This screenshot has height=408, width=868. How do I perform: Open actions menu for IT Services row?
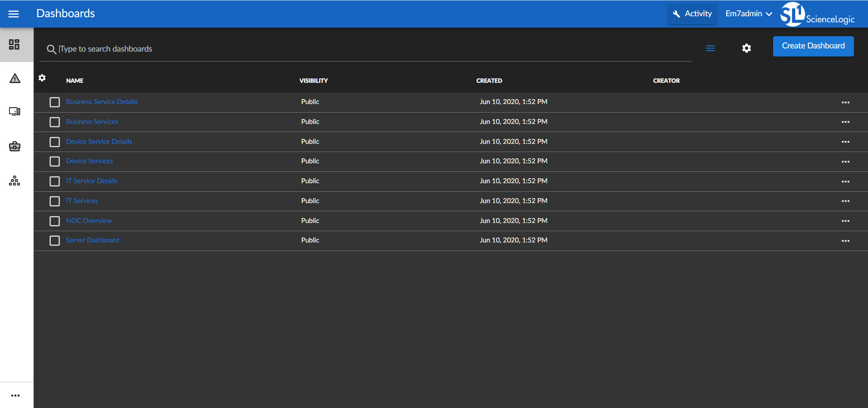(x=845, y=201)
